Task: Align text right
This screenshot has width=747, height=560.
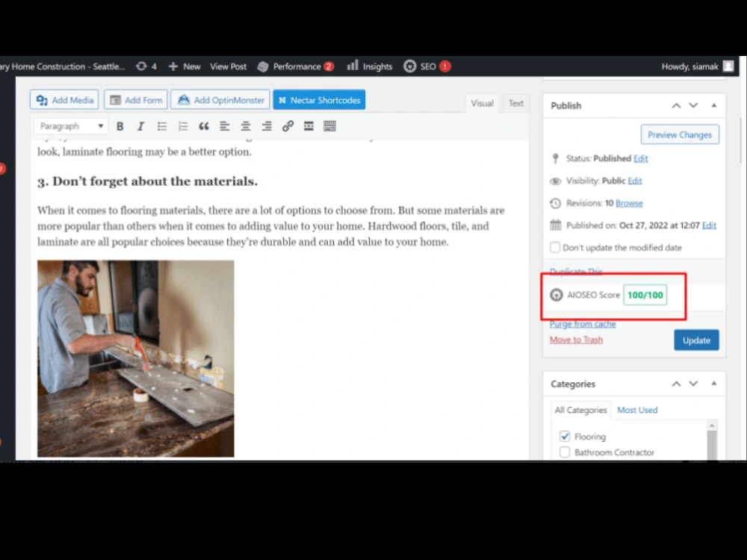Action: tap(267, 126)
